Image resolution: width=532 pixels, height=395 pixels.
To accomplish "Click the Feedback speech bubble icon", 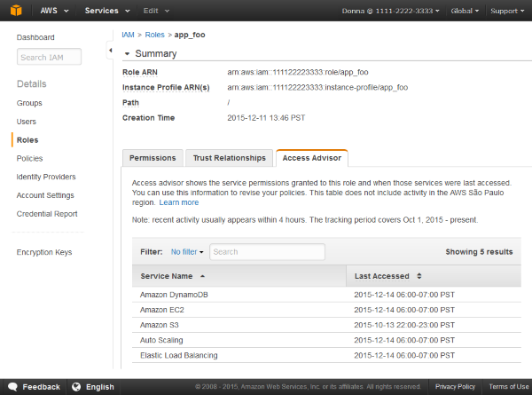I will pos(12,386).
